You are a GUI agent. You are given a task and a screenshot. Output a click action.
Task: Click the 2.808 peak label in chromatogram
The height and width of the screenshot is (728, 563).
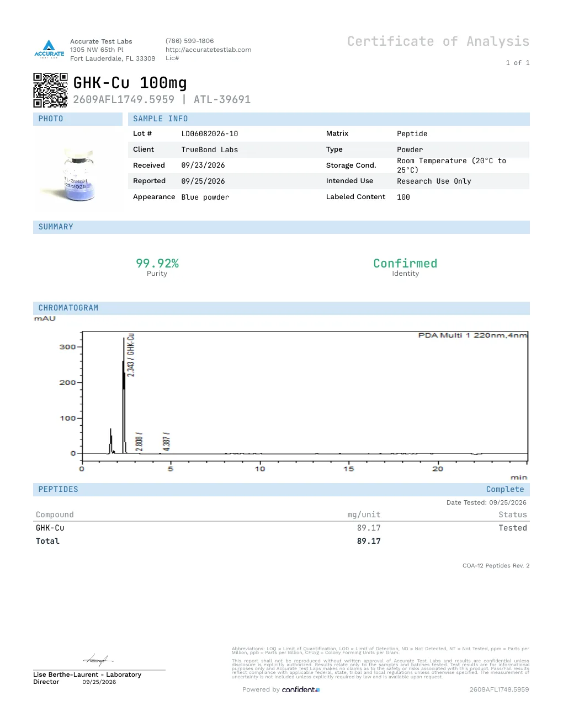coord(139,442)
